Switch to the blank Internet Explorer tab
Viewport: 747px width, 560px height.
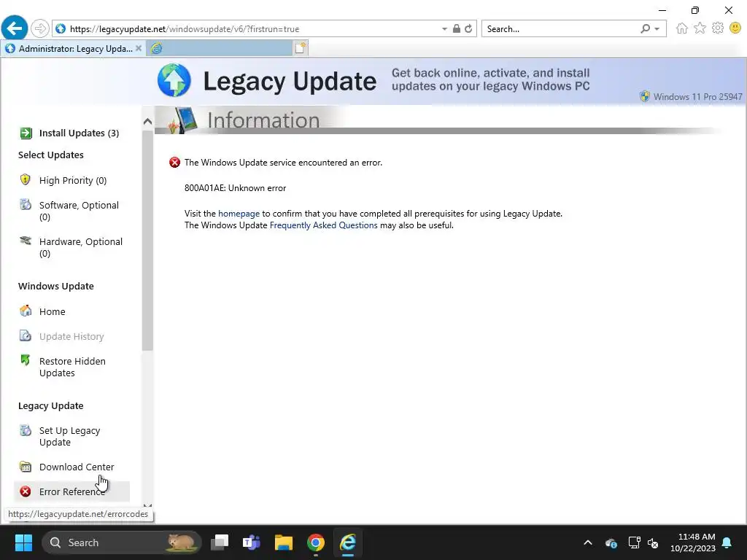coord(219,48)
